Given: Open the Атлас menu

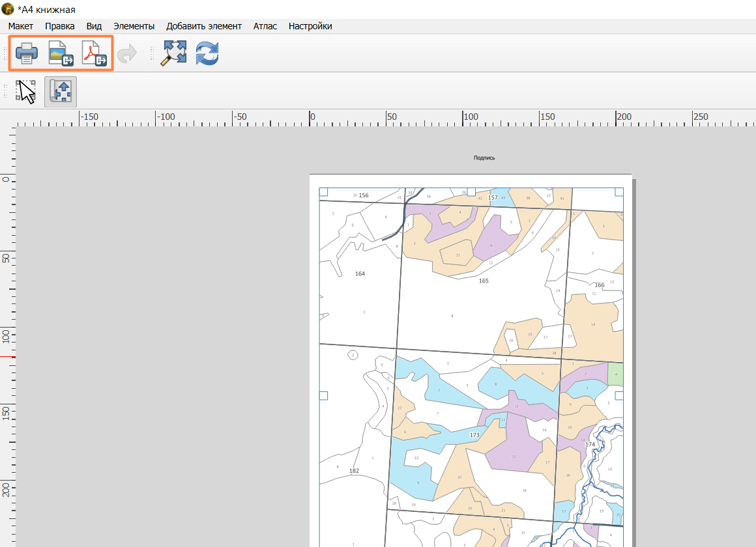Looking at the screenshot, I should click(265, 26).
